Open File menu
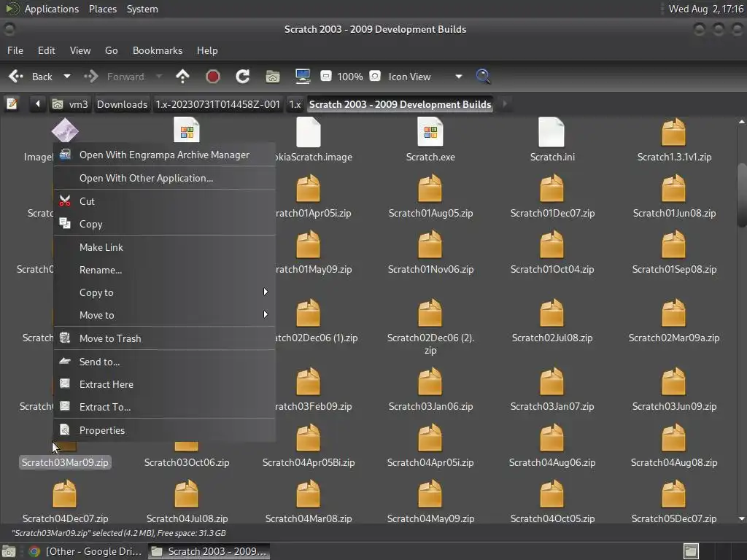747x560 pixels. pos(15,50)
